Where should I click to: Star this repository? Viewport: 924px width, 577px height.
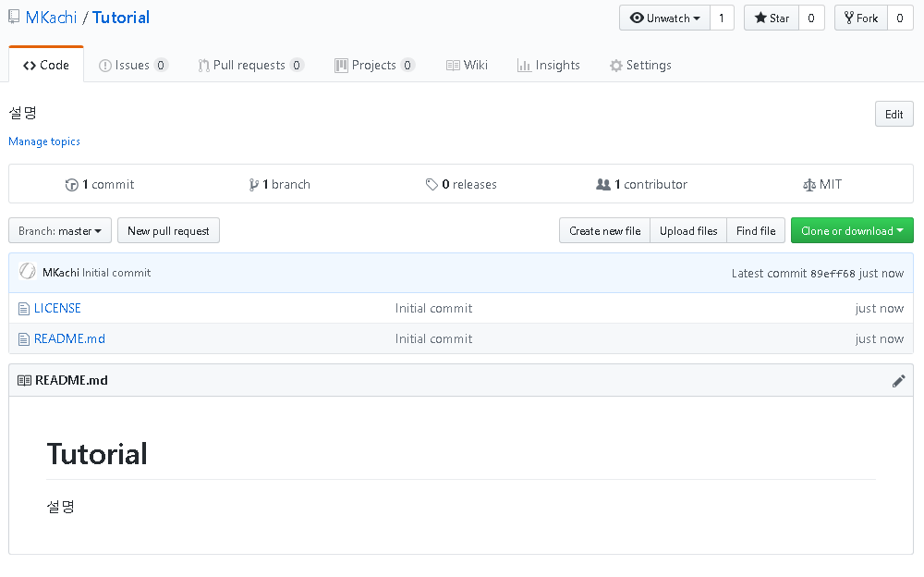(772, 18)
